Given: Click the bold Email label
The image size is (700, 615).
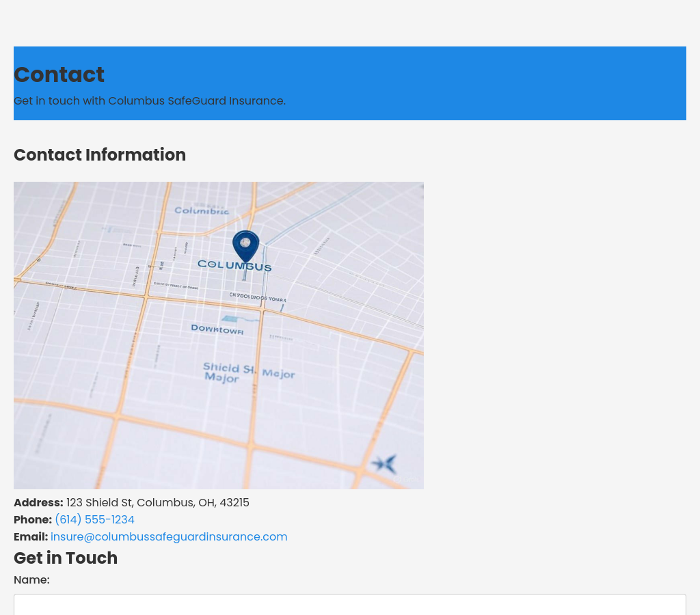Looking at the screenshot, I should (x=31, y=537).
